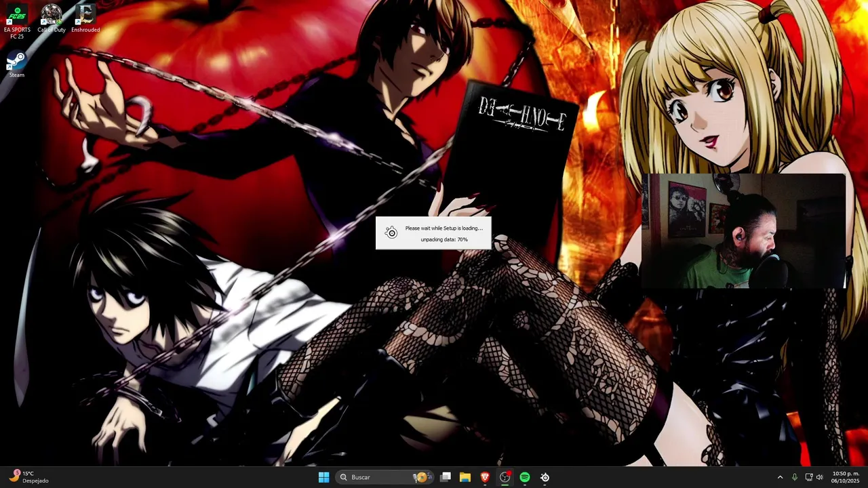Select the Enshrouded desktop shortcut
Image resolution: width=868 pixels, height=488 pixels.
(85, 19)
